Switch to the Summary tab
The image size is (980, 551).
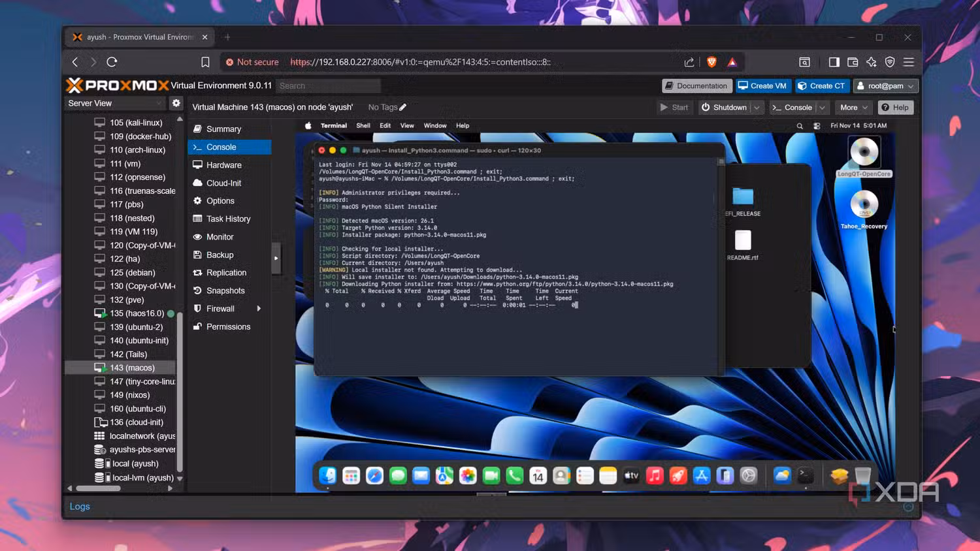click(x=229, y=129)
